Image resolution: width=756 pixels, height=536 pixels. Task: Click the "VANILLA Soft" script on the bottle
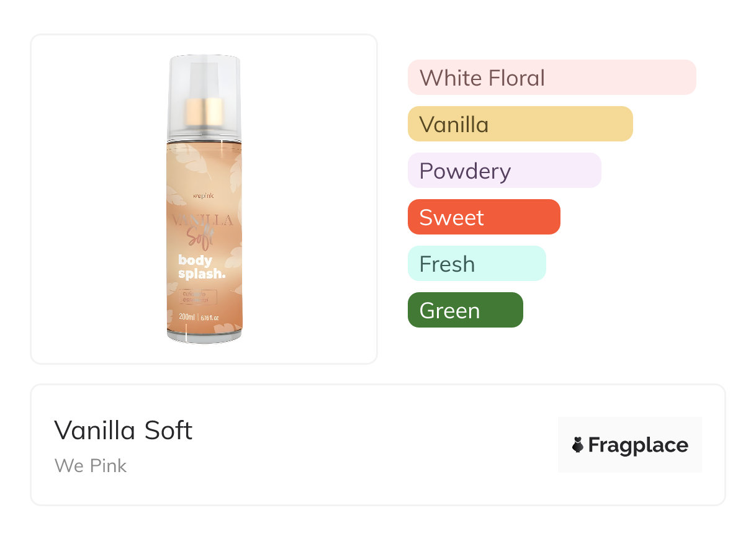[x=204, y=227]
